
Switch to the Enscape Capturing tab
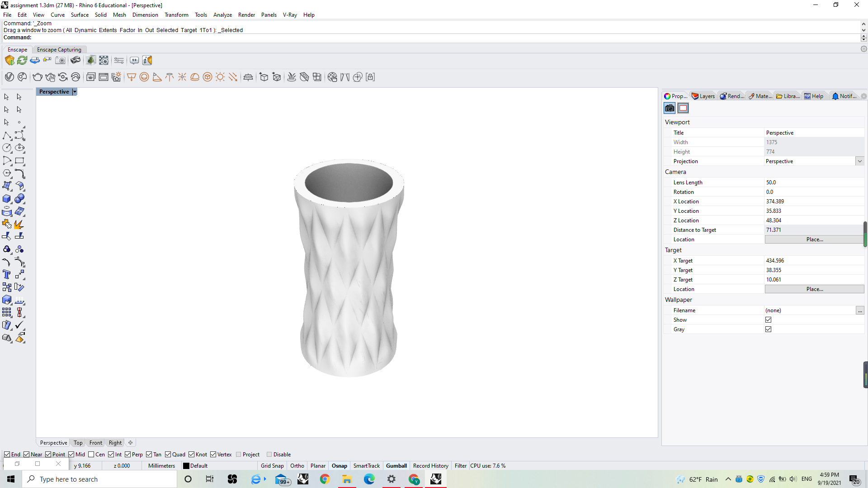[59, 50]
